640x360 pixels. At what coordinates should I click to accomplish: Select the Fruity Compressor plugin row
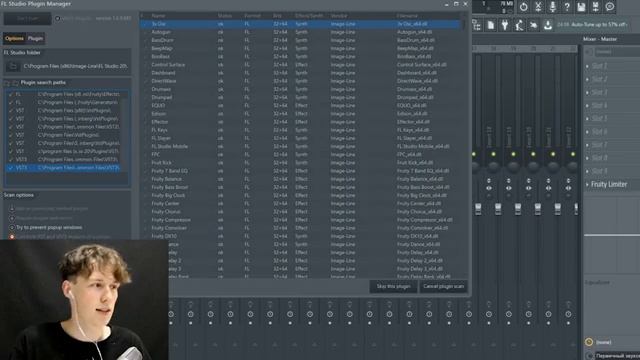tap(300, 220)
